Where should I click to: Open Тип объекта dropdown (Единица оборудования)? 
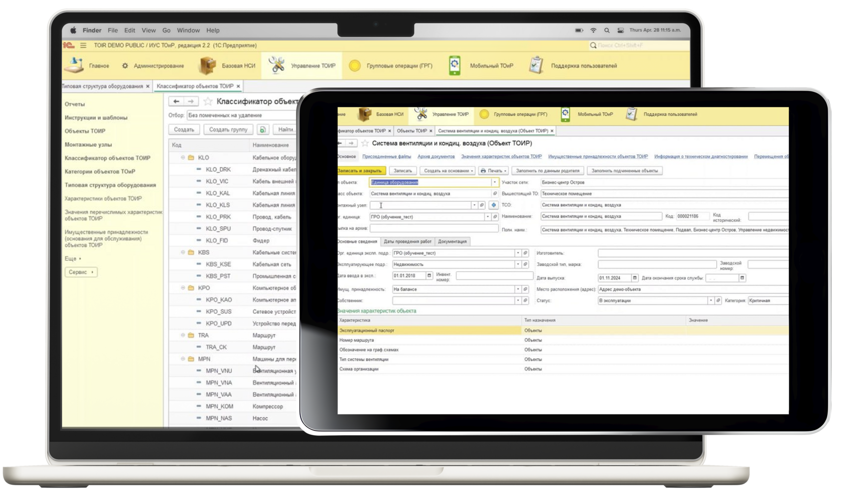pos(494,183)
